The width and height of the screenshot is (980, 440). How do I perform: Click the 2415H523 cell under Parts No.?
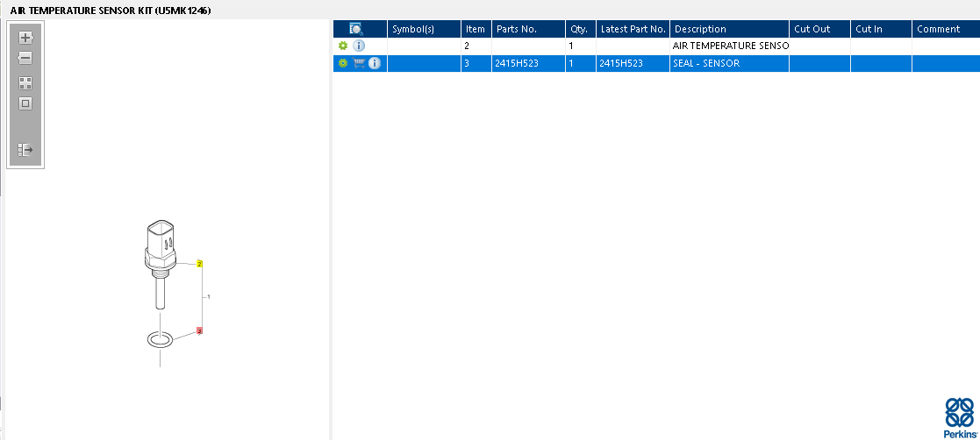coord(528,63)
